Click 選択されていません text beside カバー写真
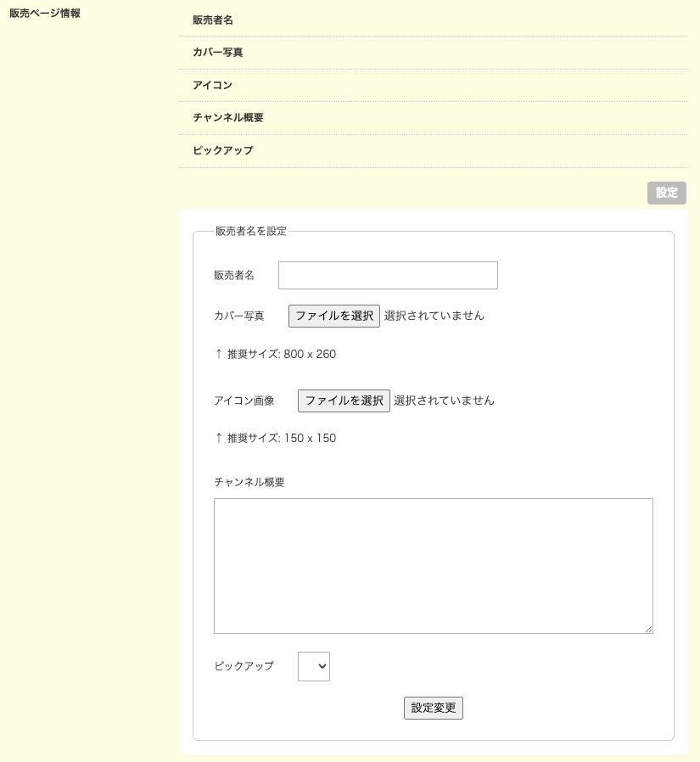Image resolution: width=700 pixels, height=762 pixels. point(434,316)
